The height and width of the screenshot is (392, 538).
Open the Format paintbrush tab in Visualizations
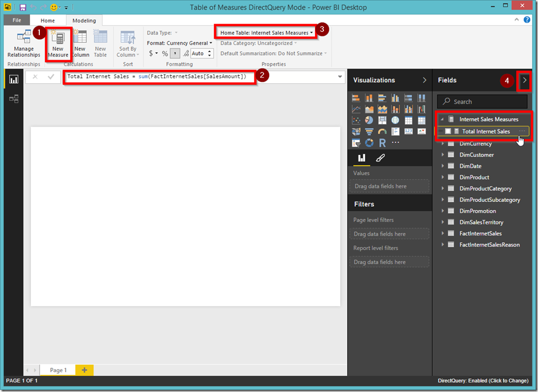pyautogui.click(x=380, y=158)
